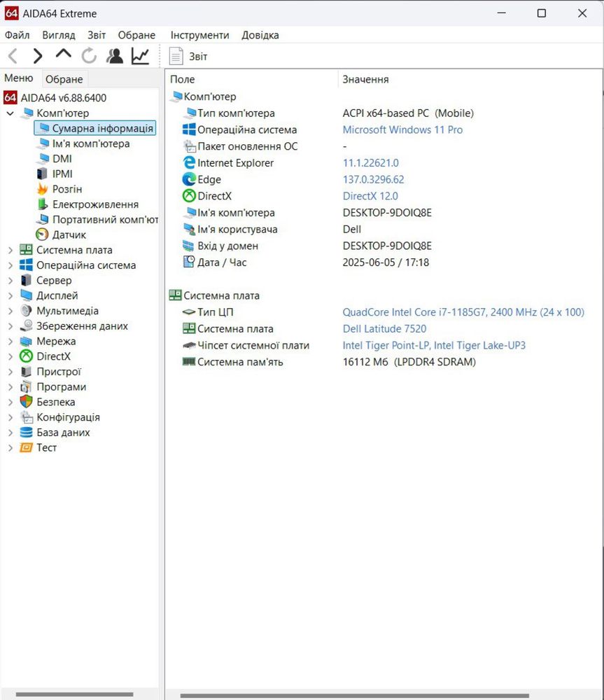Viewport: 604px width, 700px height.
Task: Expand the DirectX tree node
Action: click(x=10, y=357)
